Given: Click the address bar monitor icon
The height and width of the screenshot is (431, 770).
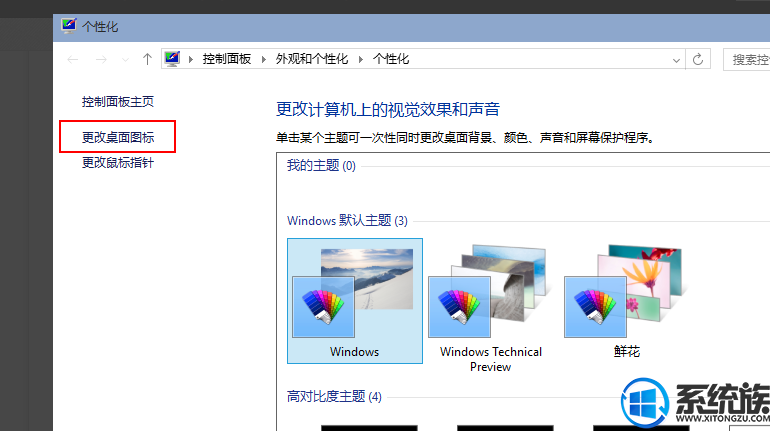Looking at the screenshot, I should tap(172, 59).
